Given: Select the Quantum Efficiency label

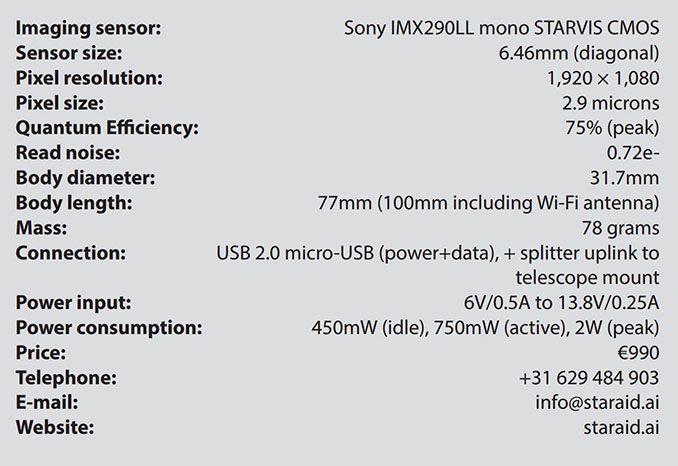Looking at the screenshot, I should click(x=107, y=128).
